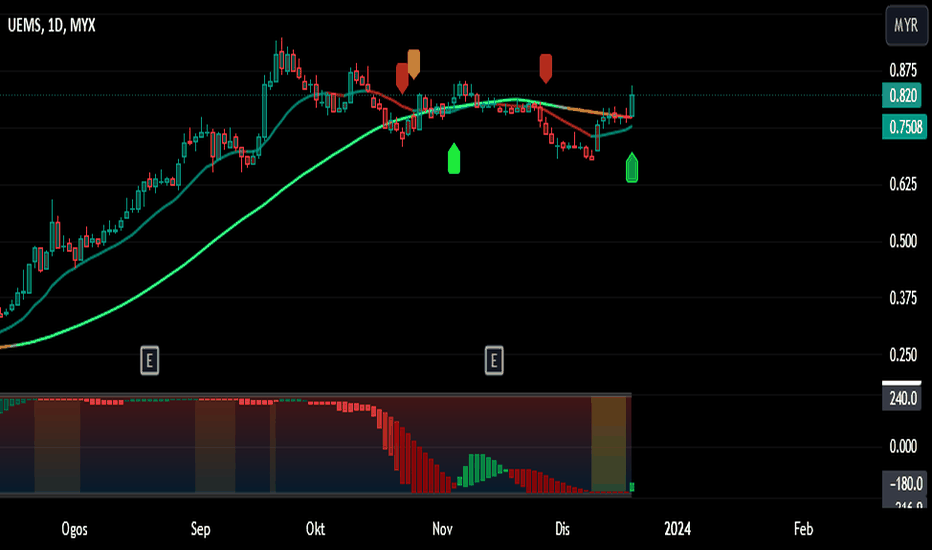The height and width of the screenshot is (550, 932).
Task: Click the latest green candlestick on the chart
Action: (x=632, y=103)
